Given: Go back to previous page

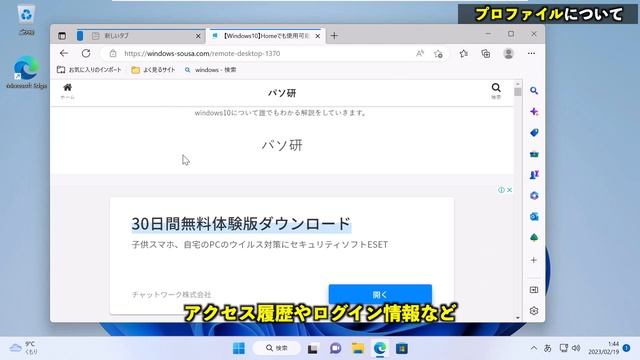Looking at the screenshot, I should tap(64, 53).
